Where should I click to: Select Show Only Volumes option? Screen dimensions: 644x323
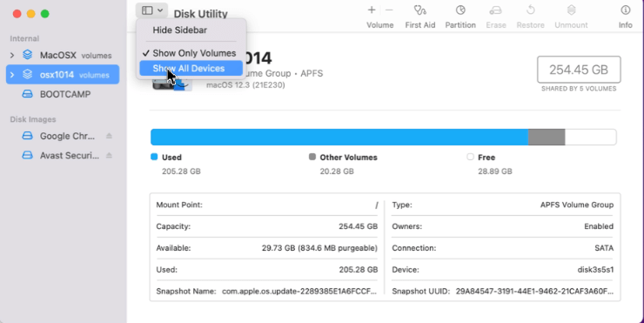point(191,53)
